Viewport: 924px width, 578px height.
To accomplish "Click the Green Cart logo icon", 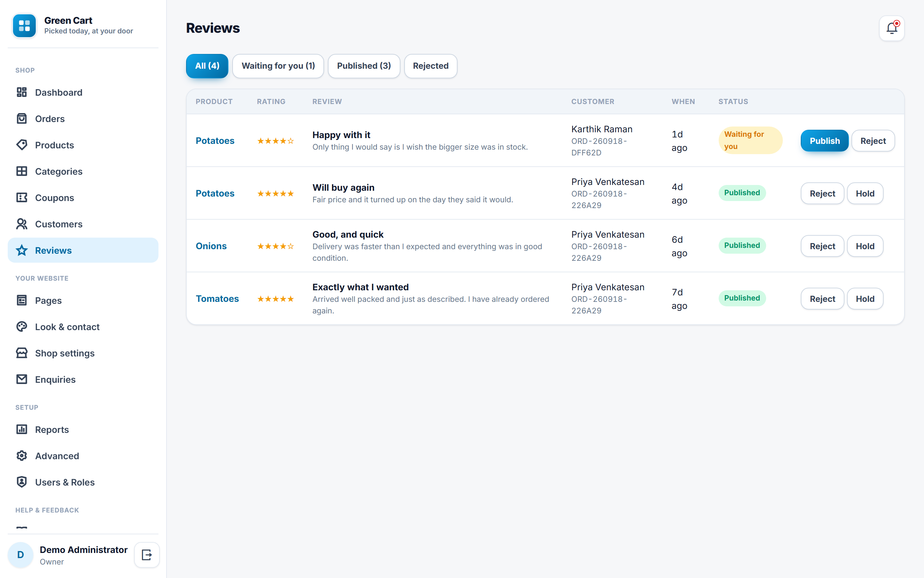I will 24,26.
